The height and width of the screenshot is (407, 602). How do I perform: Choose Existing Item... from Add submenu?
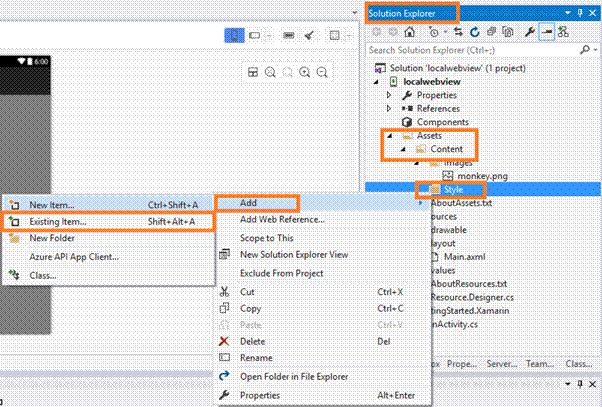pos(108,222)
